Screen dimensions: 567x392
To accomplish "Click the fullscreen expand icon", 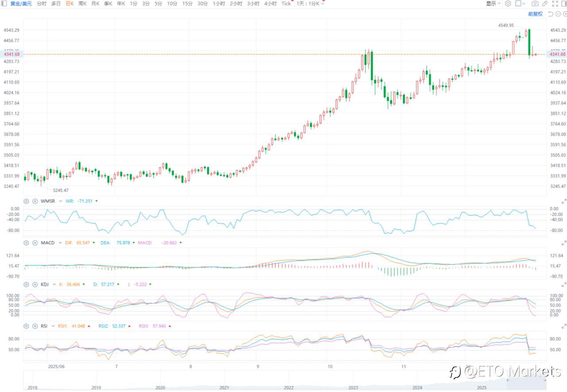I will (x=555, y=4).
